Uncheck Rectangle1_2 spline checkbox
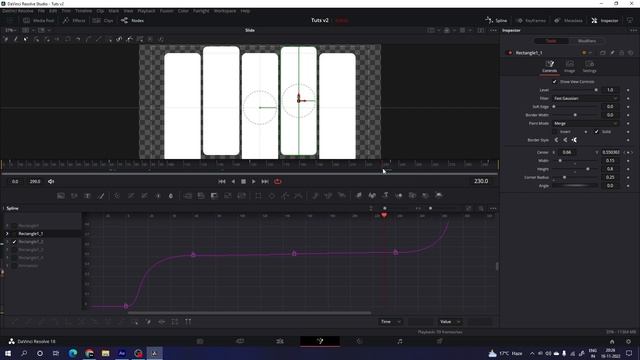640x360 pixels. [x=14, y=242]
